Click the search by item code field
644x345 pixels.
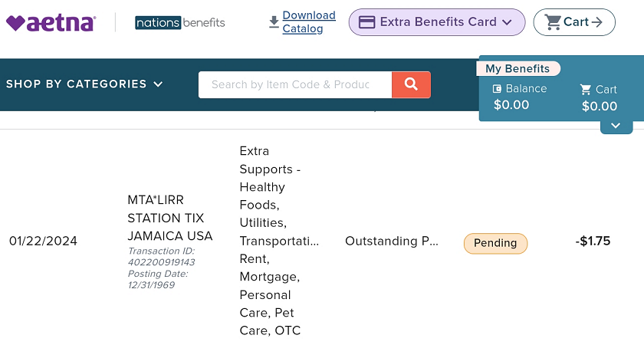[295, 84]
